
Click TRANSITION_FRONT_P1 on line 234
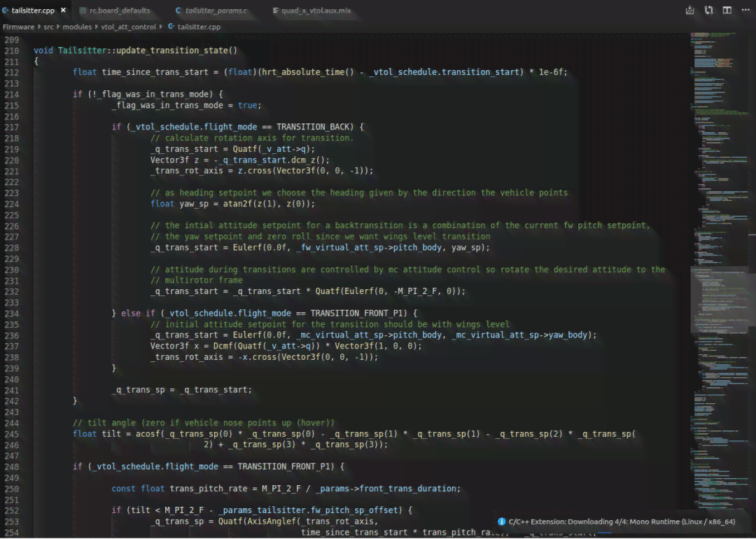tap(358, 314)
